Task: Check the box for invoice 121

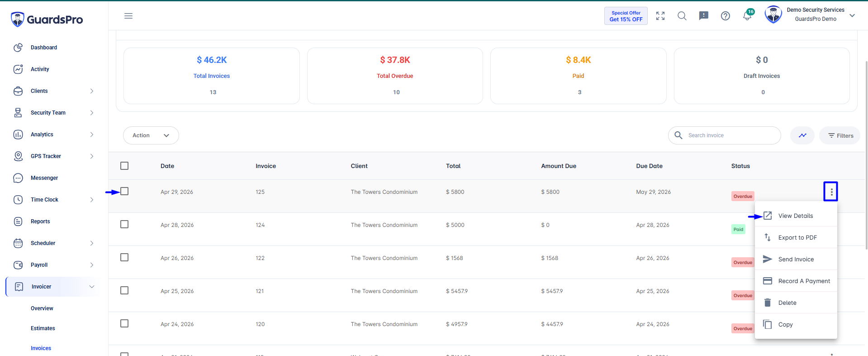Action: (x=124, y=290)
